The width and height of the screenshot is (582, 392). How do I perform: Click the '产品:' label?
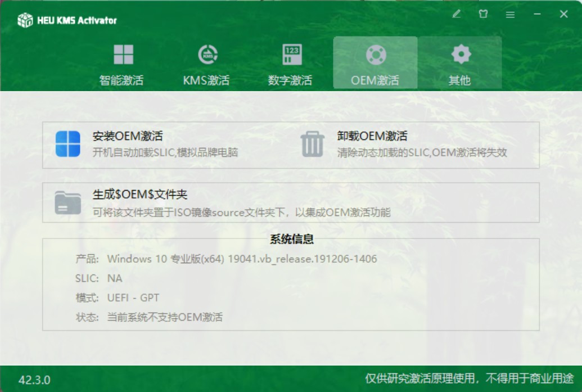(x=87, y=259)
